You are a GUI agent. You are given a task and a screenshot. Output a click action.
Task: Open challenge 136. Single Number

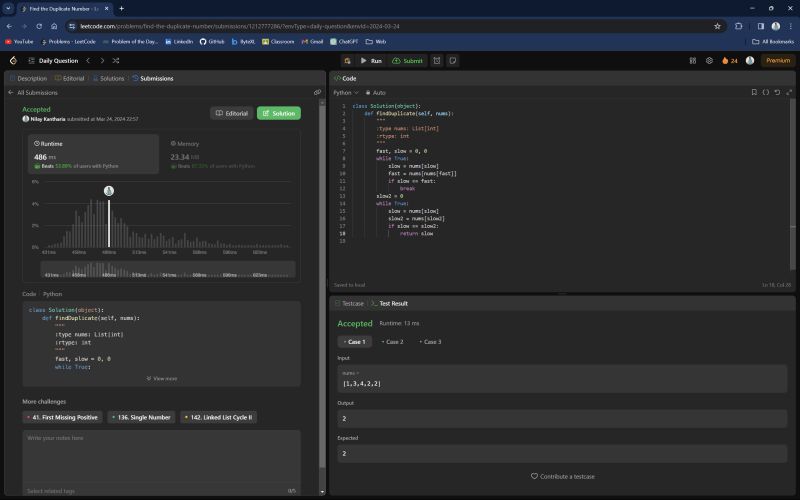tap(141, 417)
